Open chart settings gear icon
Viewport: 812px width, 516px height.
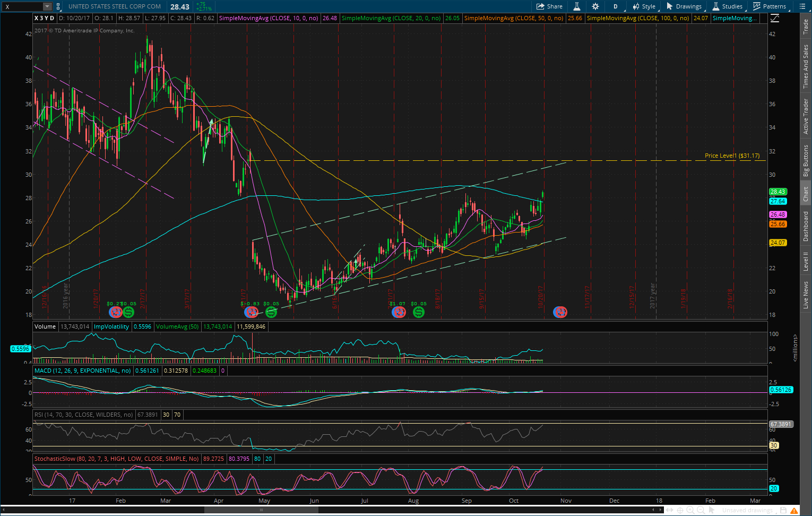click(x=595, y=6)
